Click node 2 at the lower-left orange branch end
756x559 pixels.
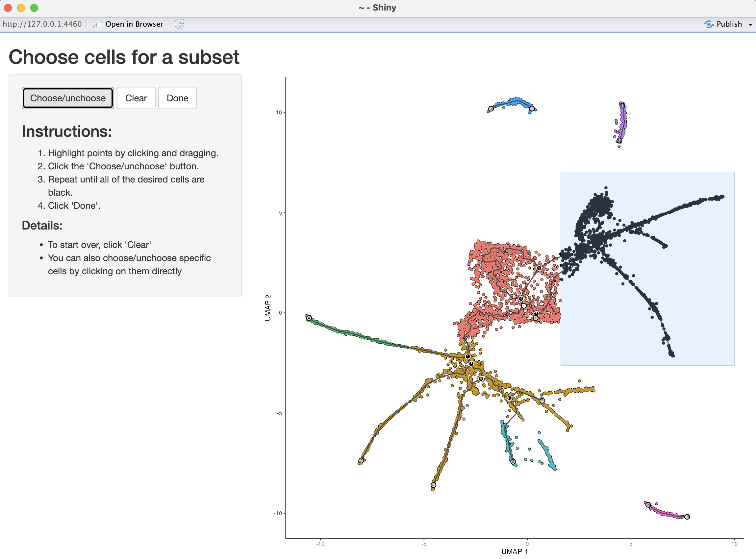point(361,461)
